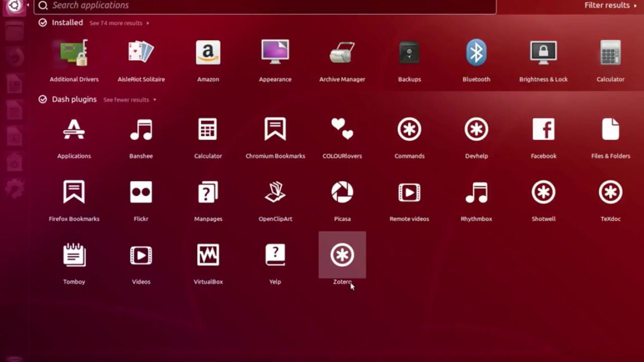Launch Archive Manager
Image resolution: width=644 pixels, height=362 pixels.
tap(342, 53)
